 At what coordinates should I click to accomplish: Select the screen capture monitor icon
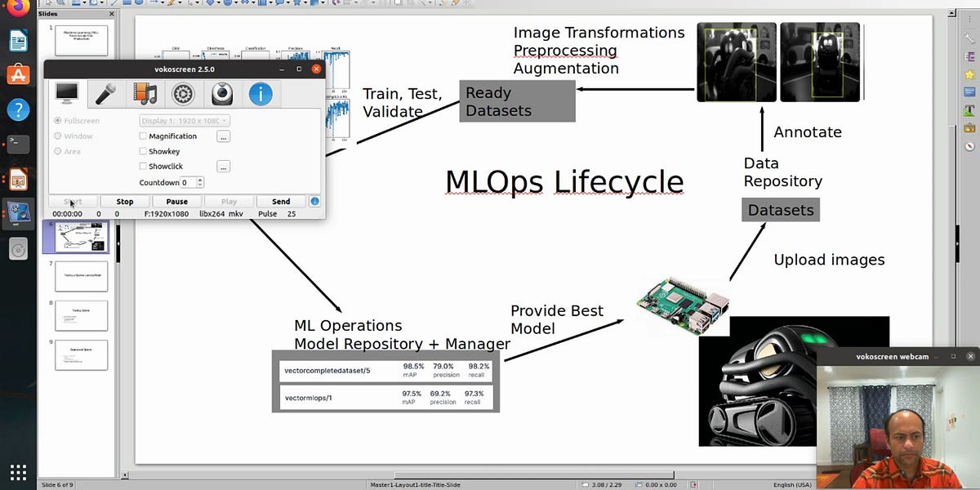[66, 94]
